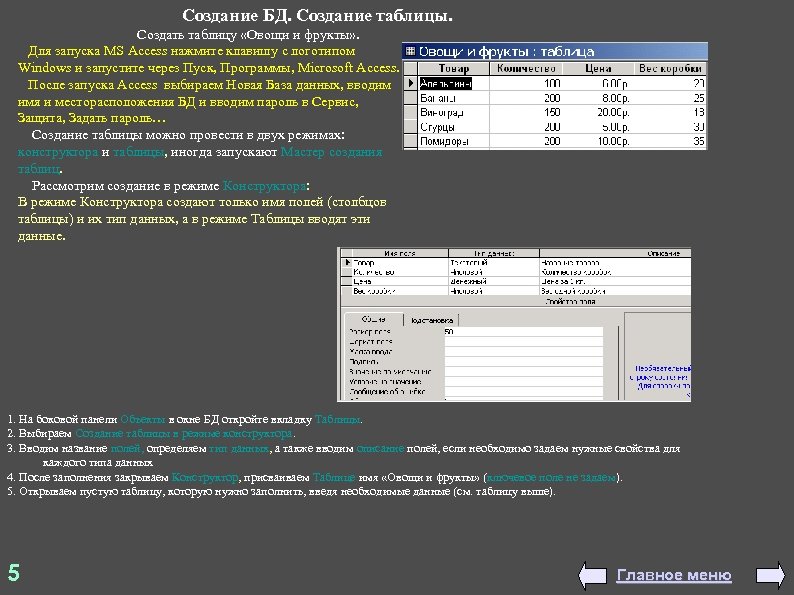Image resolution: width=794 pixels, height=595 pixels.
Task: Click the Описание column header in constructor
Action: point(615,253)
